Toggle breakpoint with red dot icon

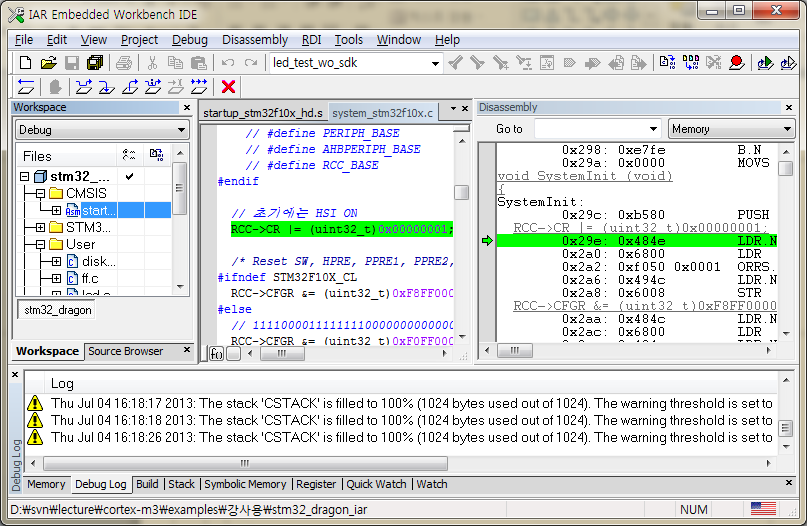click(x=737, y=63)
